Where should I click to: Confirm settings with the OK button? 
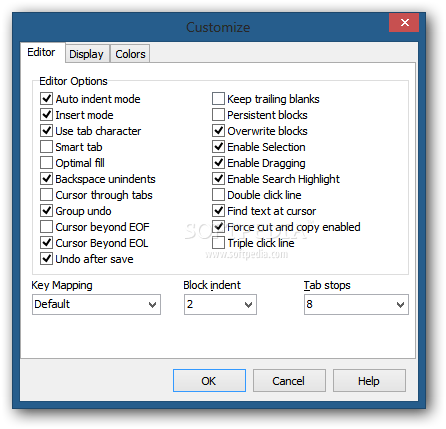(209, 380)
